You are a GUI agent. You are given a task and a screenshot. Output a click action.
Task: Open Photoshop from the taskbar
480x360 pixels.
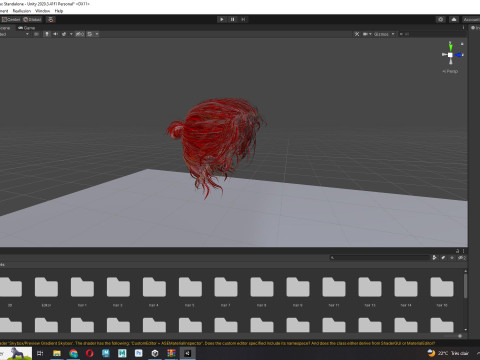coord(138,353)
